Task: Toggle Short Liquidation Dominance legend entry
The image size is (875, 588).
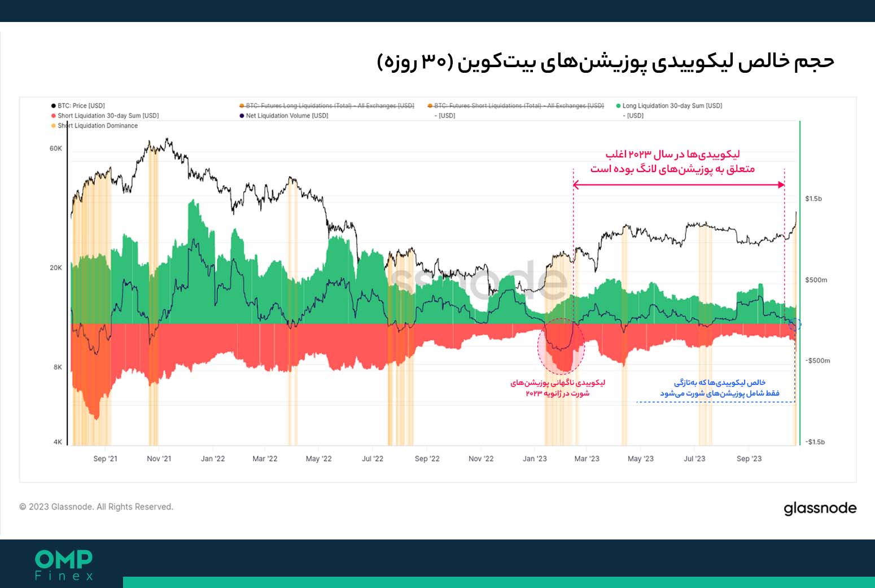Action: (94, 126)
